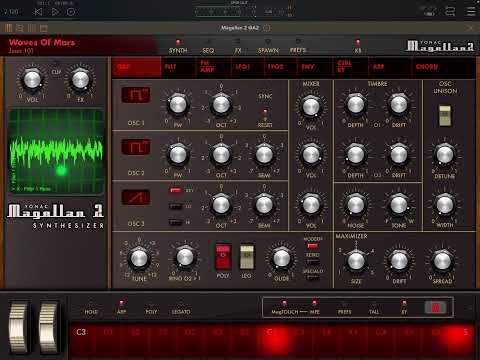Screen dimensions: 480x360
Task: Open the hamburger menu at top right
Action: click(471, 11)
